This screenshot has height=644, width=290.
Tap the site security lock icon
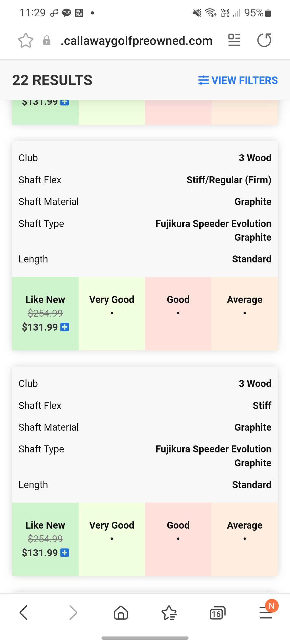pos(47,41)
